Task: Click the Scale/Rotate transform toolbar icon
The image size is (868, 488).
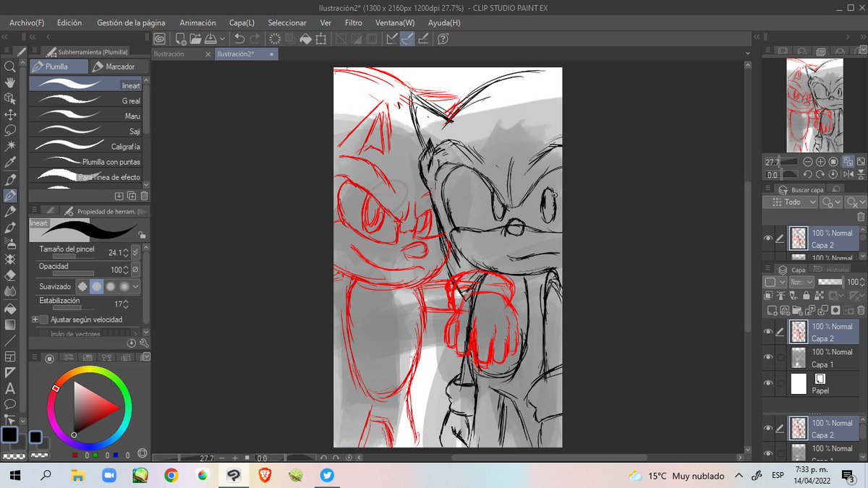Action: [320, 39]
